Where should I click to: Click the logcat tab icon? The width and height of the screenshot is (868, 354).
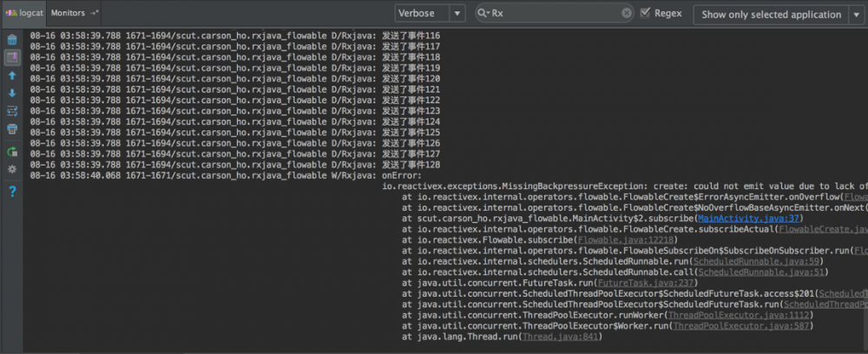11,13
